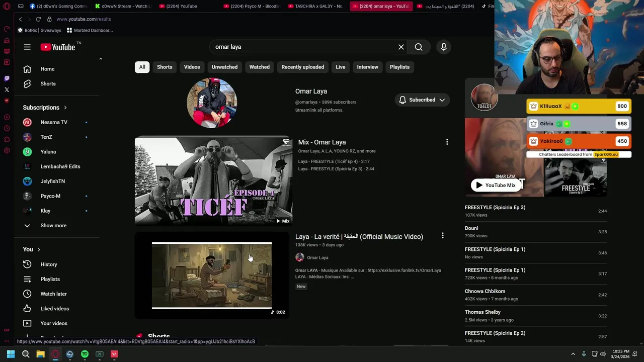644x362 pixels.
Task: Open Opera sidebar history clock icon
Action: tap(7, 128)
